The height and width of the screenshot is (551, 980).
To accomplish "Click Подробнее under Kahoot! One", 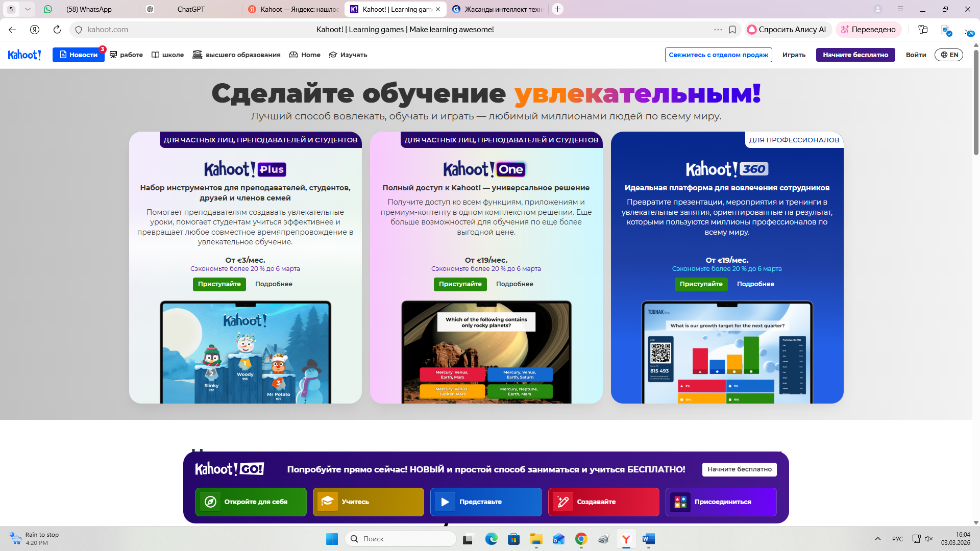I will 514,284.
